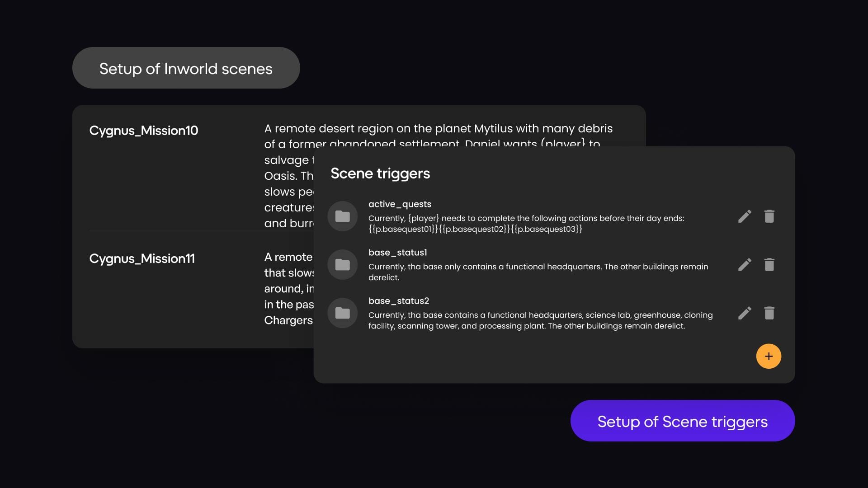The height and width of the screenshot is (488, 868).
Task: Select the Cygnus_Mission10 scene
Action: tap(144, 131)
